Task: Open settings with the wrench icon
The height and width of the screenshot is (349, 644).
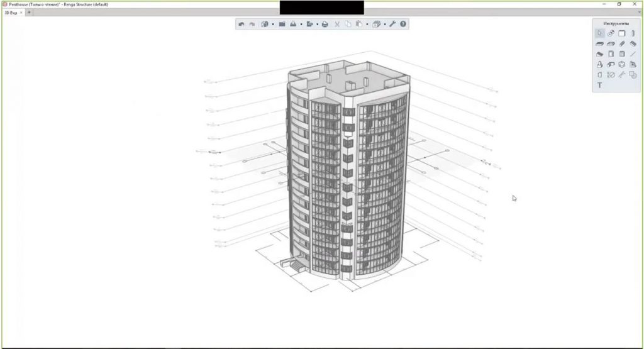Action: point(392,25)
